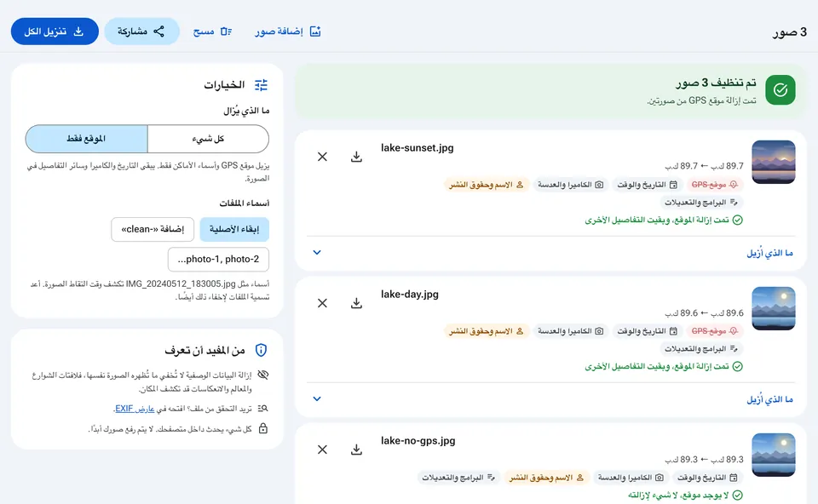
Task: Click the تم تنظيف 3 صور message
Action: (x=716, y=83)
